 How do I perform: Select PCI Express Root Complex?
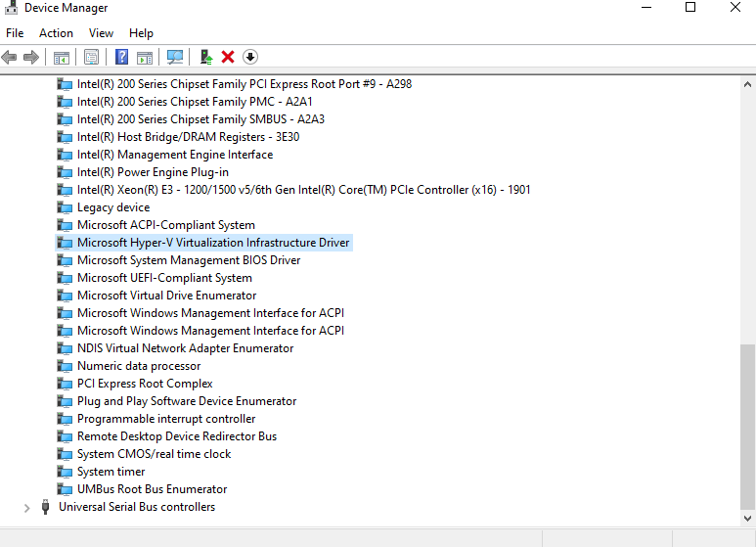click(x=145, y=384)
